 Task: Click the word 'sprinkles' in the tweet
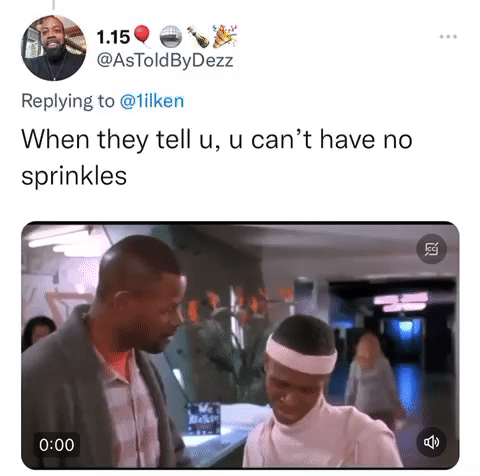[74, 176]
